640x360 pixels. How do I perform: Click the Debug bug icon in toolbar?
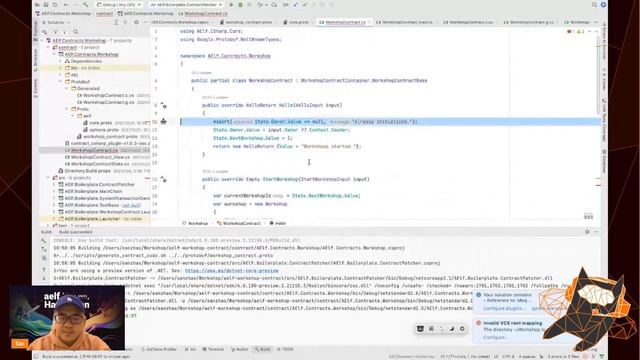point(240,4)
